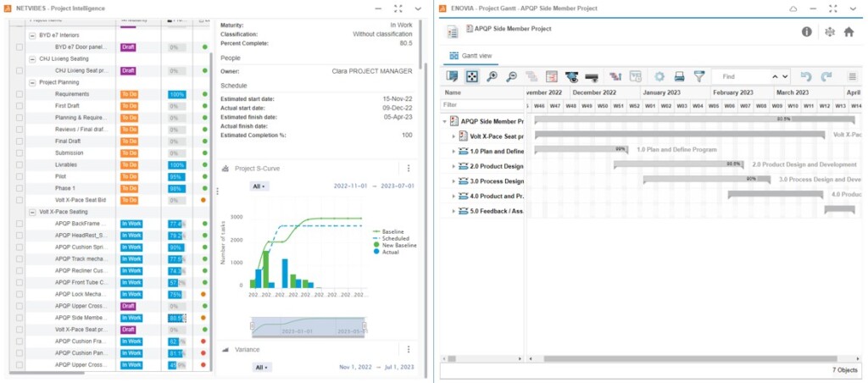Image resolution: width=868 pixels, height=383 pixels.
Task: Zoom out on the Gantt chart
Action: pyautogui.click(x=511, y=76)
